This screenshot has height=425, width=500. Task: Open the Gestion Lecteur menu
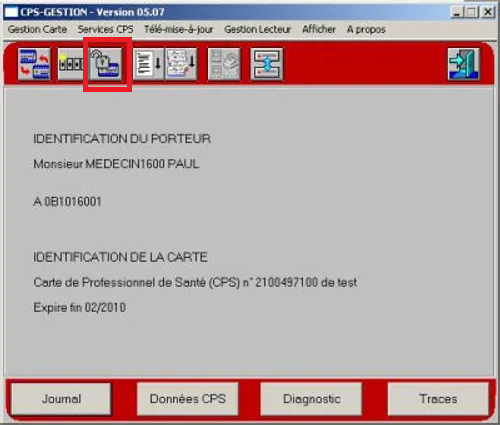(258, 29)
